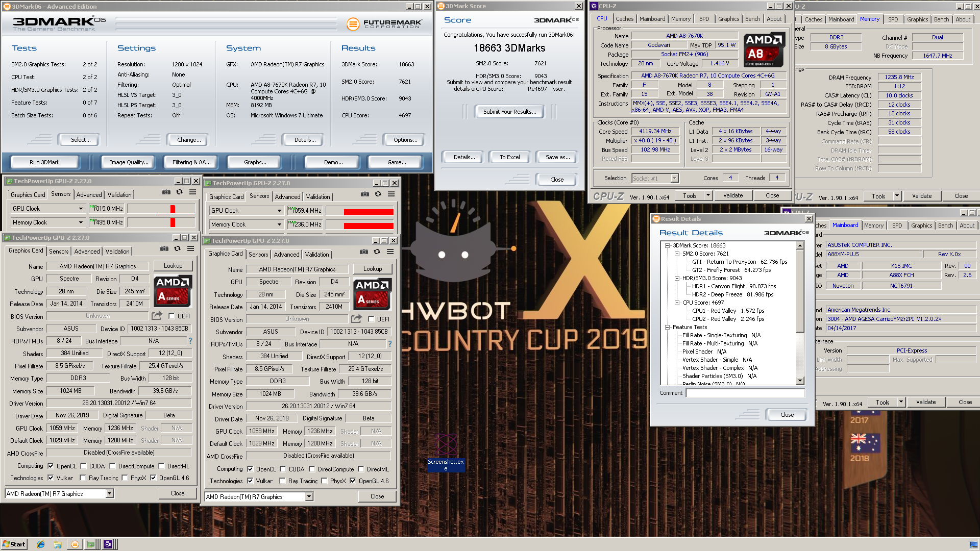
Task: Toggle DirectCompute checkbox in left GPU-Z window
Action: tap(112, 466)
